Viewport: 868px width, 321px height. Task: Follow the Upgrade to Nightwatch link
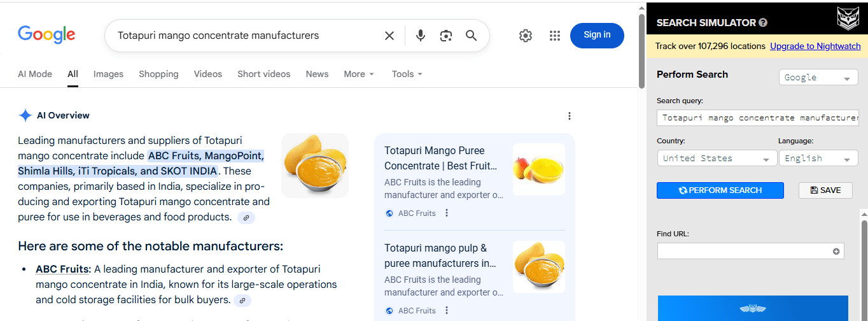[x=815, y=46]
